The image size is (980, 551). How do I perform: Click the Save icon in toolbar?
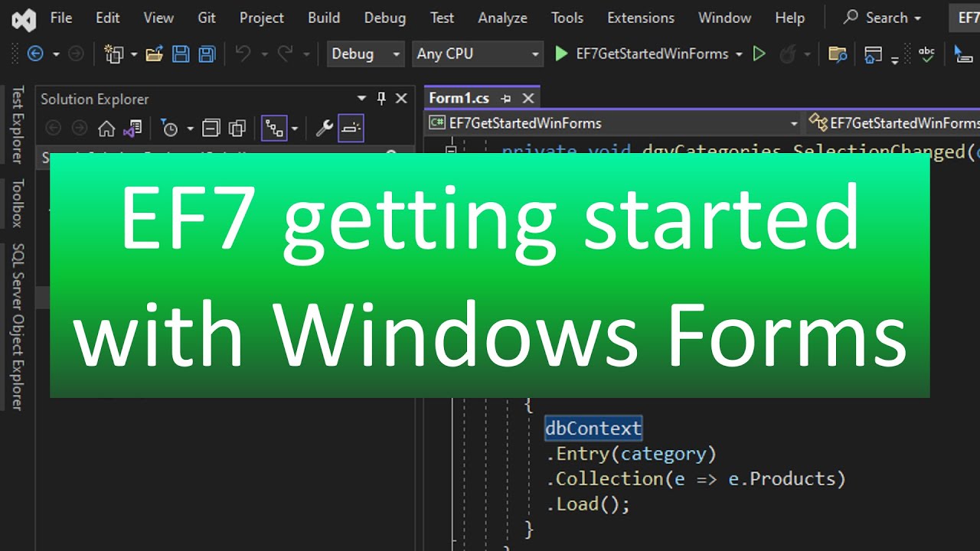[x=181, y=54]
